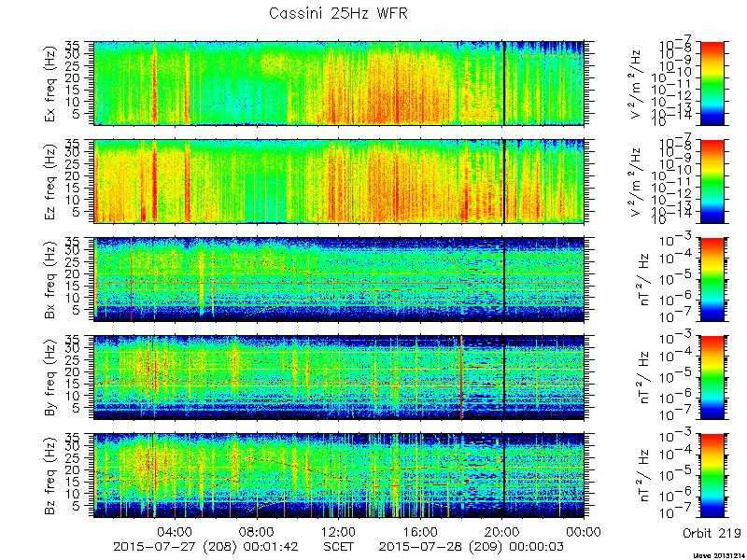Click the 2015-07-27 (208) start date text

[x=175, y=547]
